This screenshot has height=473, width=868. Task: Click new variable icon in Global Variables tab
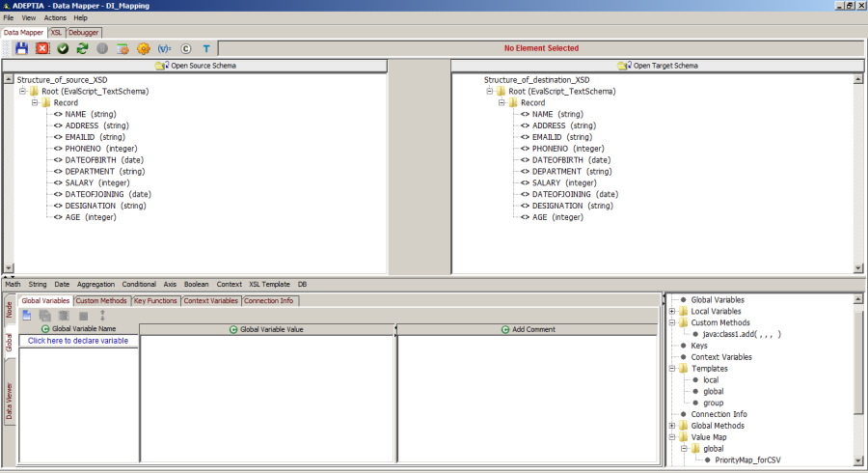(27, 316)
